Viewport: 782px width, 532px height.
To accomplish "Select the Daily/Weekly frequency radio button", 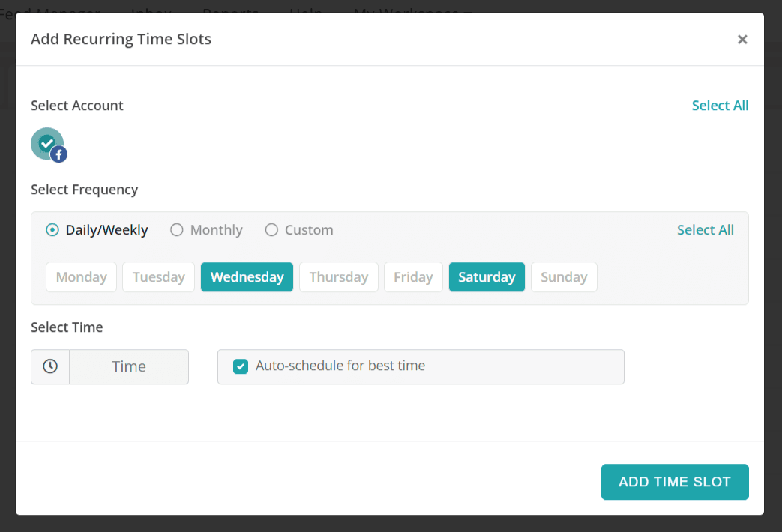I will [x=52, y=230].
